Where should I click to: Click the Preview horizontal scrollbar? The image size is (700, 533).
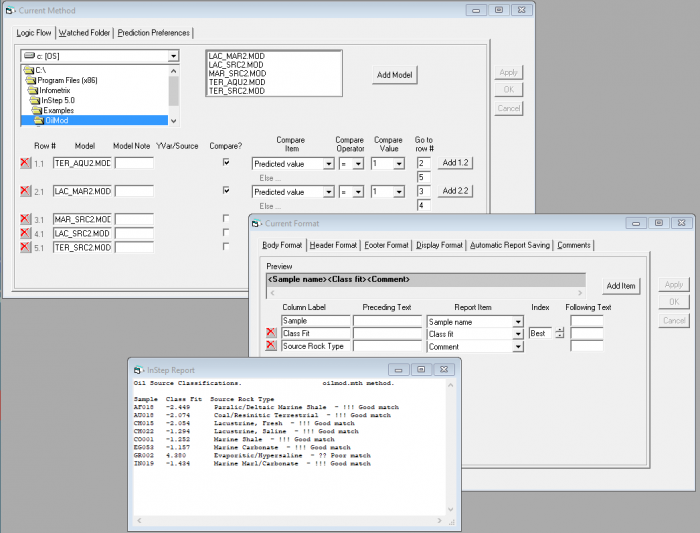click(x=426, y=293)
